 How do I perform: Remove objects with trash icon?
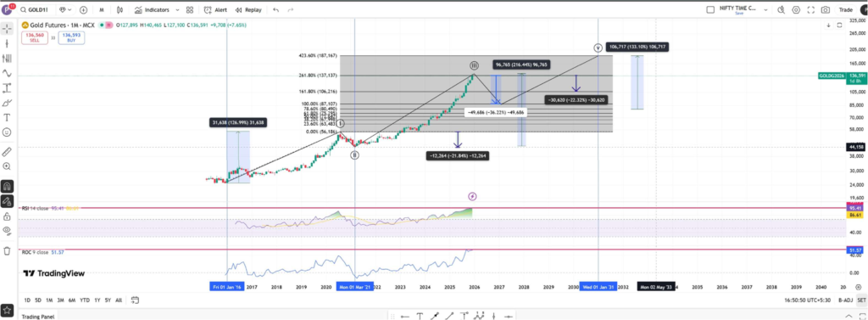pos(7,250)
